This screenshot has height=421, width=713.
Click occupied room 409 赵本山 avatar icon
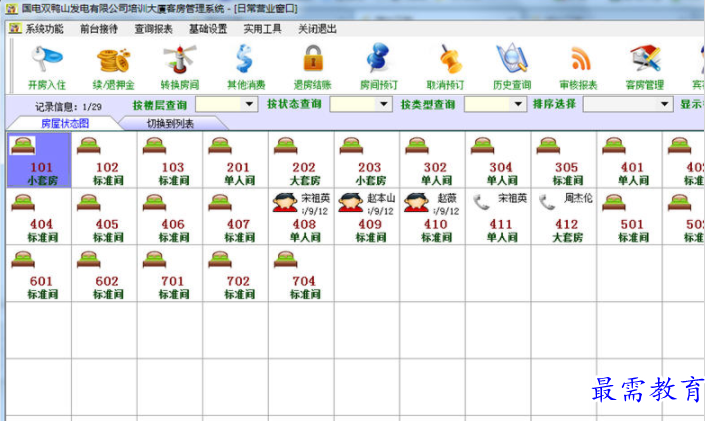pyautogui.click(x=351, y=202)
